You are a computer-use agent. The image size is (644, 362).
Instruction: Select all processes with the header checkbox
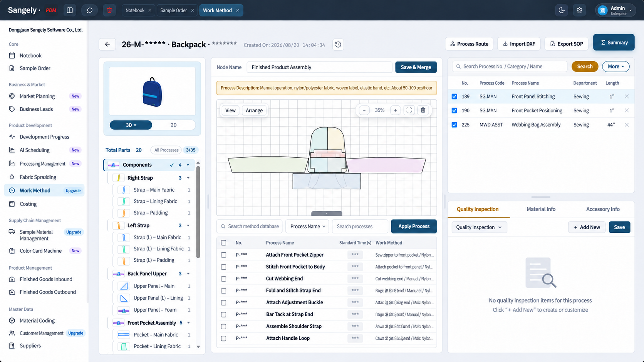tap(223, 243)
